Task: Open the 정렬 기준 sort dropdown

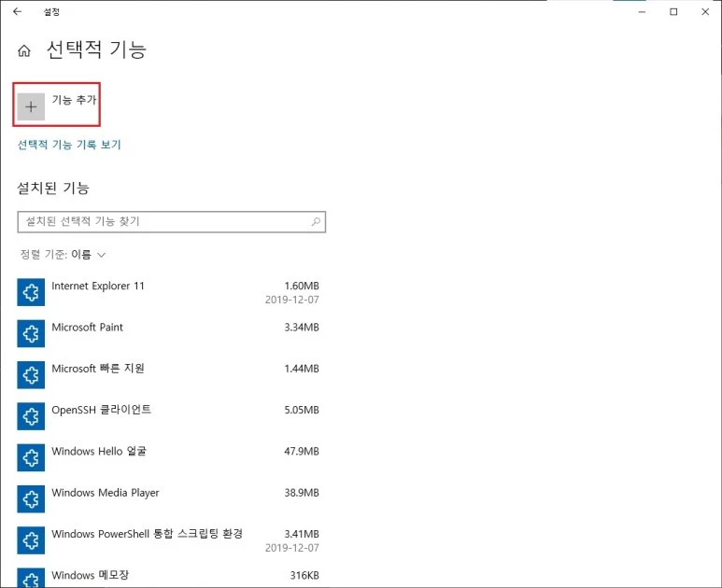Action: click(x=64, y=255)
